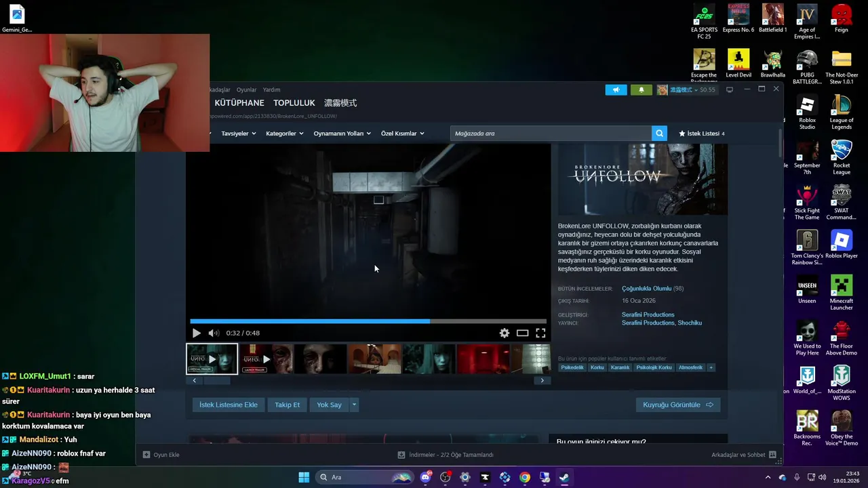868x488 pixels.
Task: Open League of Legends desktop shortcut
Action: coord(842,113)
